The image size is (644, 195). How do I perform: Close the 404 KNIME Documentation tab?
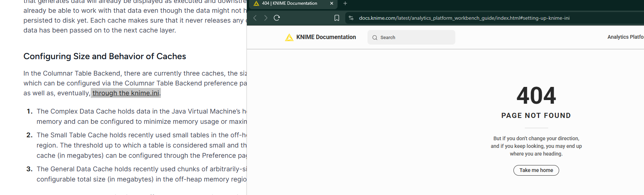click(332, 4)
